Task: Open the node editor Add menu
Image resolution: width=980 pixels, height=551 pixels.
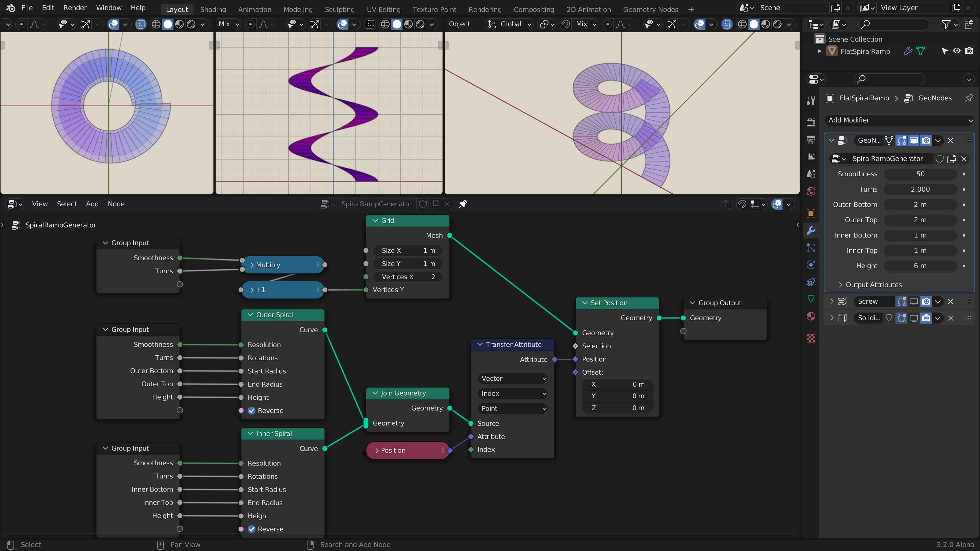Action: (x=92, y=204)
